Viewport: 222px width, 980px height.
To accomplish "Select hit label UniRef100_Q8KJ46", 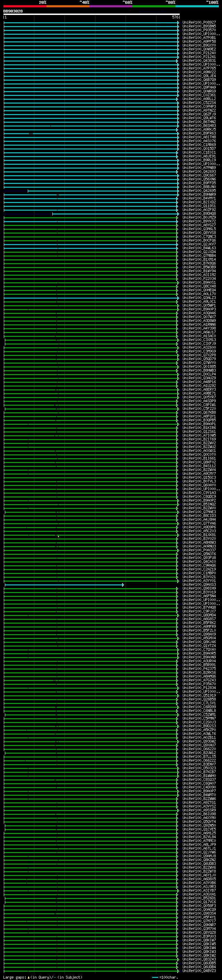I will (199, 642).
